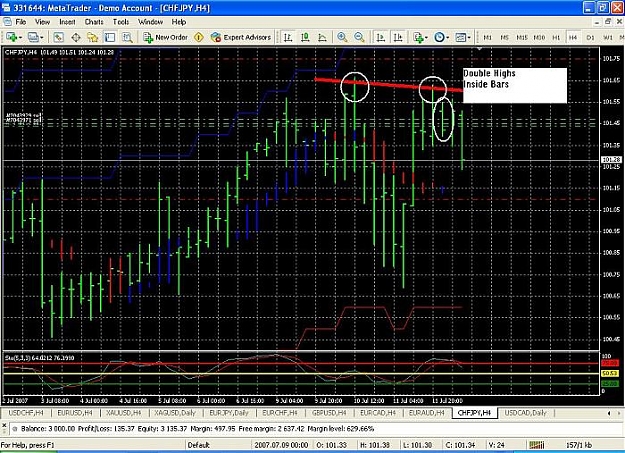Image resolution: width=625 pixels, height=453 pixels.
Task: Switch to the EURAUD,H4 chart tab
Action: [x=427, y=413]
